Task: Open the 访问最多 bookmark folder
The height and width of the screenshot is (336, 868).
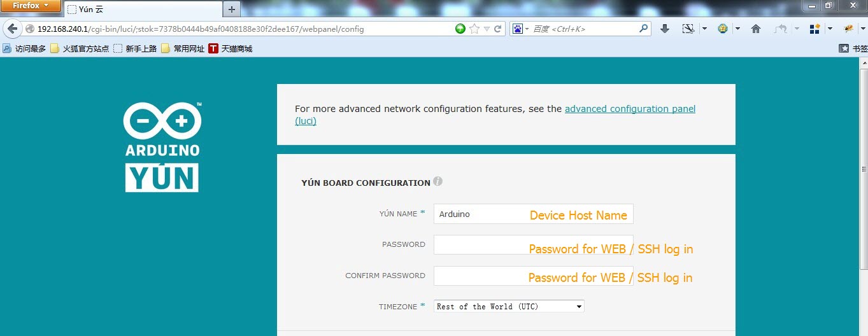Action: (24, 48)
